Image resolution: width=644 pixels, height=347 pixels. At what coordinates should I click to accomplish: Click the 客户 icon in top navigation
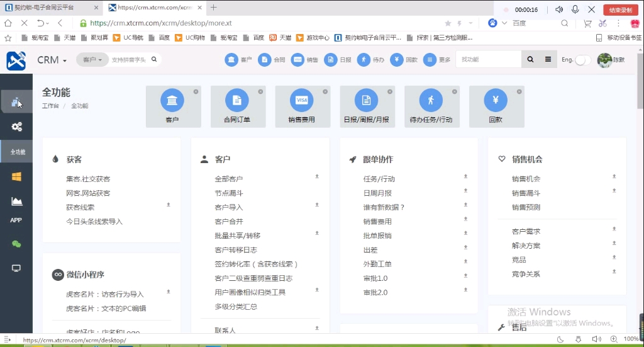pyautogui.click(x=231, y=60)
